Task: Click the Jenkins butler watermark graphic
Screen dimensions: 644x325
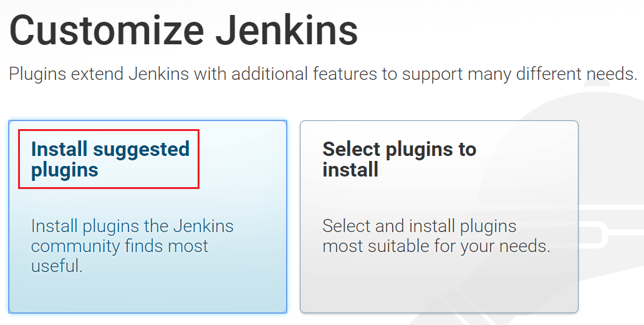Action: [608, 206]
